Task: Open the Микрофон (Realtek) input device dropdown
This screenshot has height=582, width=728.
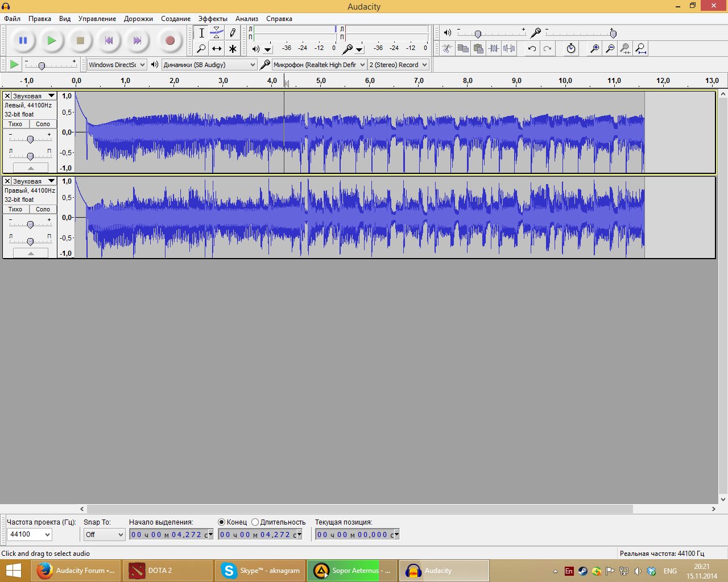Action: [319, 65]
